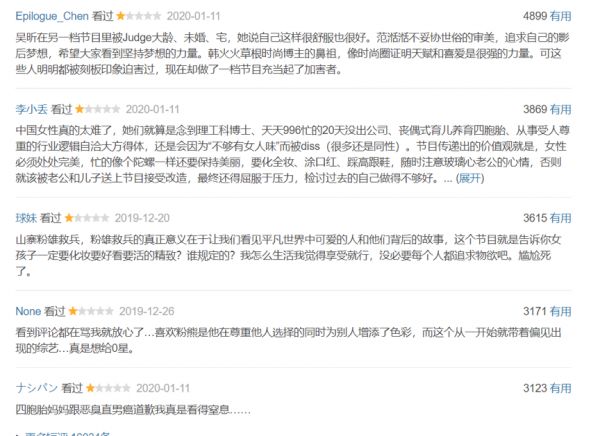Vote 有用 on None's review
The width and height of the screenshot is (600, 436).
561,311
